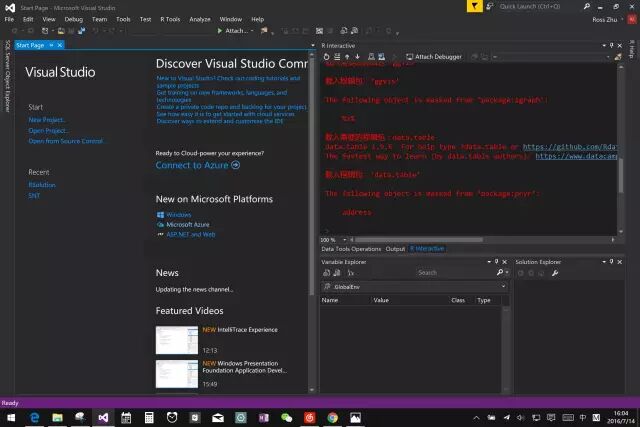Viewport: 640px width, 427px height.
Task: Click the Attach start button with green arrow
Action: [x=233, y=31]
